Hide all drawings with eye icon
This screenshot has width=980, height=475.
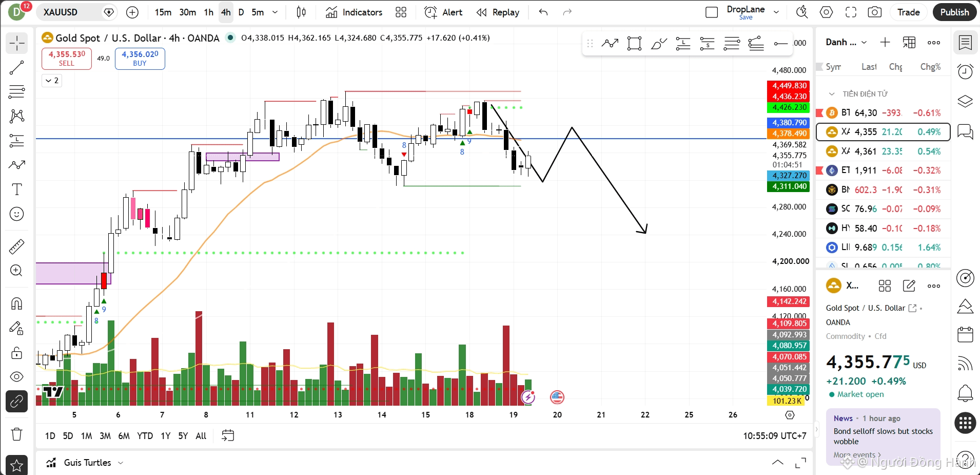(x=17, y=377)
